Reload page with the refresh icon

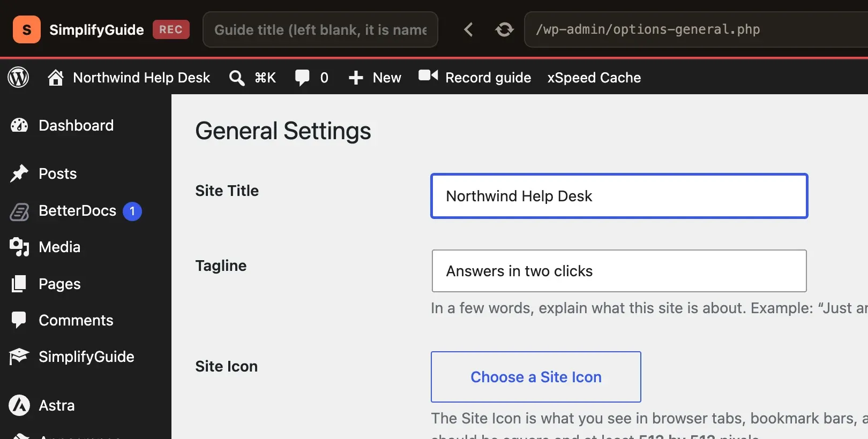coord(504,29)
